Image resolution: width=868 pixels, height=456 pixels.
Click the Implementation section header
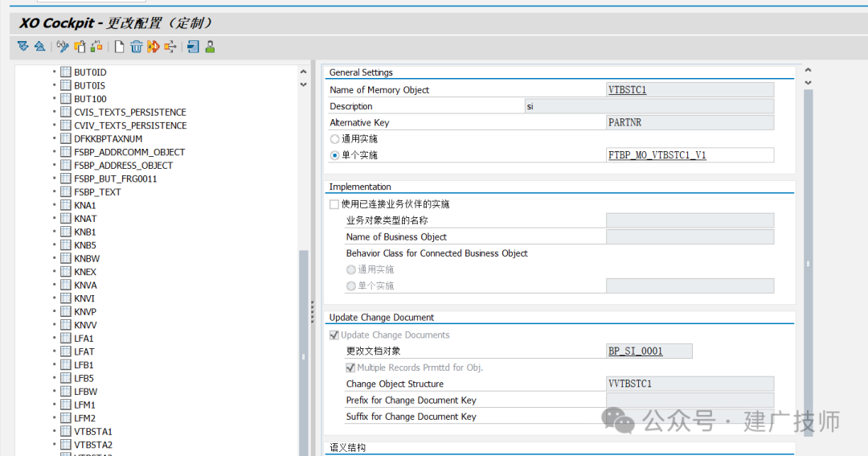tap(360, 187)
